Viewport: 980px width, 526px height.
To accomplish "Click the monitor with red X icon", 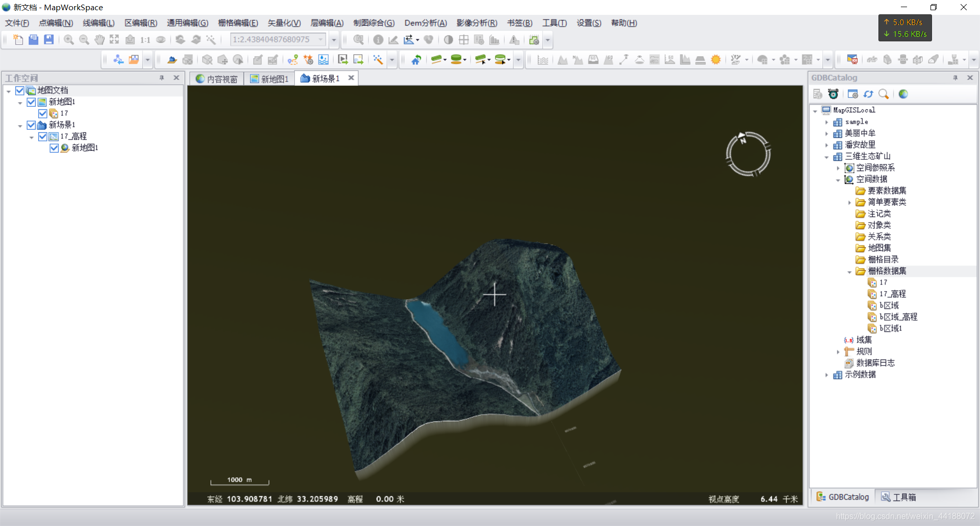I will pyautogui.click(x=852, y=60).
